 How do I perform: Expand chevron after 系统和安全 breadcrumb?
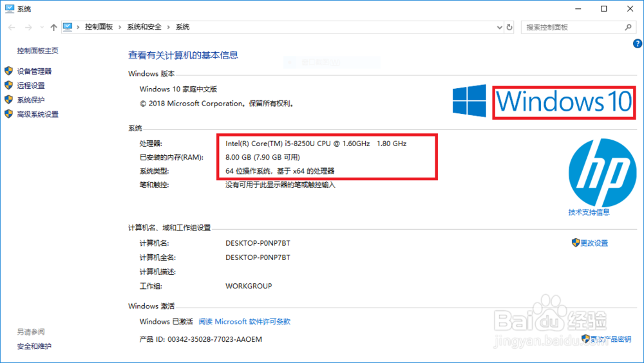(168, 27)
